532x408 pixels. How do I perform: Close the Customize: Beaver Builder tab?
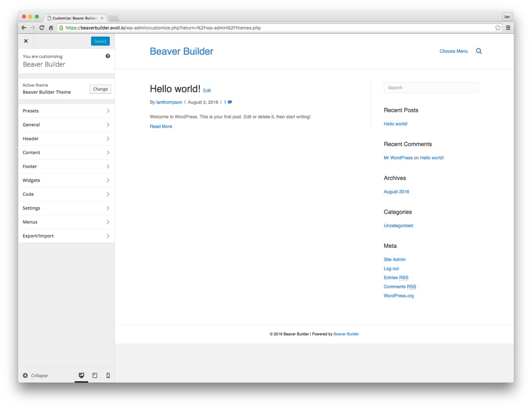pyautogui.click(x=102, y=18)
